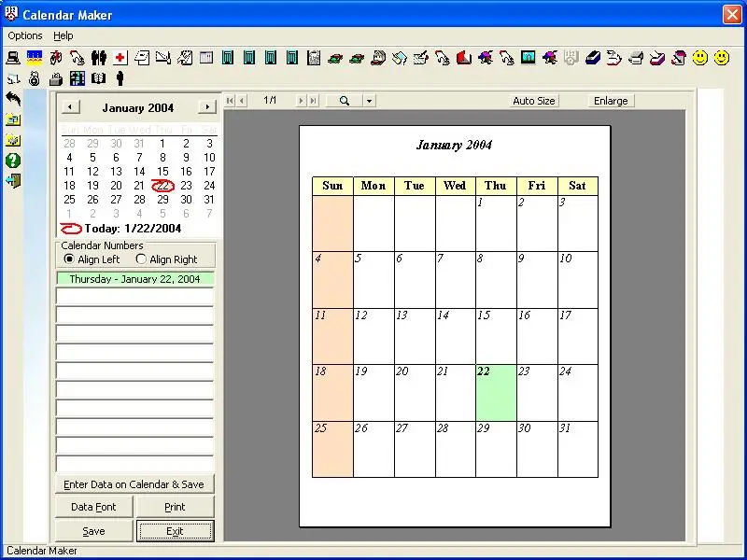Click the Enlarge button

coord(611,101)
